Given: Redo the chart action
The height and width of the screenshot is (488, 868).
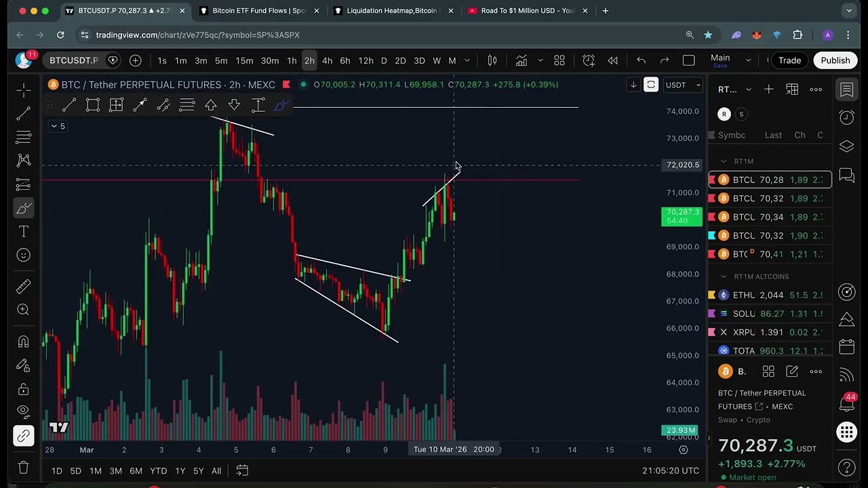Looking at the screenshot, I should (x=665, y=60).
